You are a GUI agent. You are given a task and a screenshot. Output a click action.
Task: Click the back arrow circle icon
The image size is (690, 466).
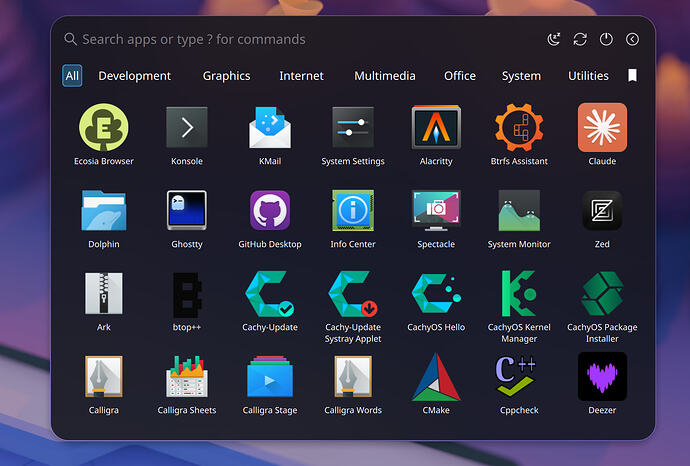[632, 39]
